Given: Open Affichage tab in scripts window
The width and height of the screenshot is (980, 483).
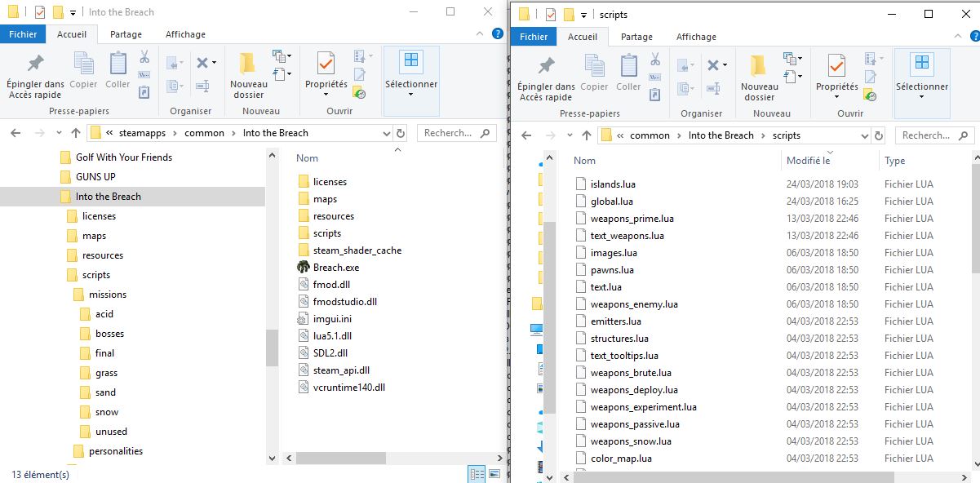Looking at the screenshot, I should (695, 37).
